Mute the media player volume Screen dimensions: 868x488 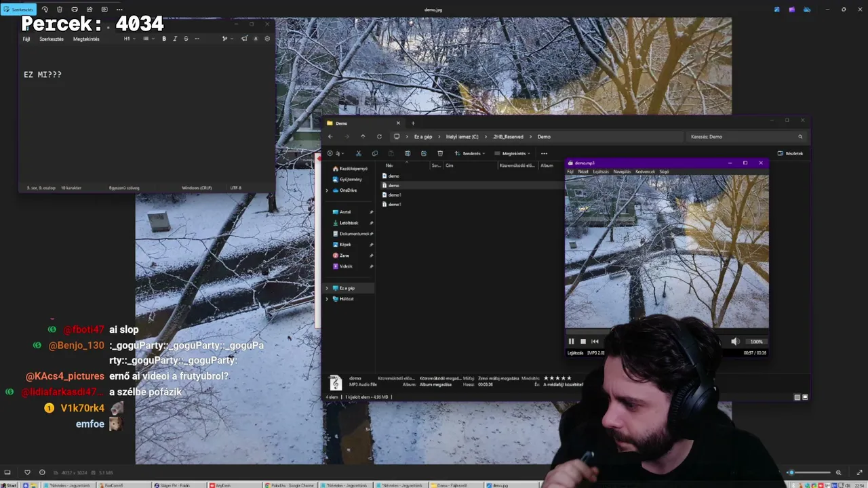pyautogui.click(x=735, y=342)
